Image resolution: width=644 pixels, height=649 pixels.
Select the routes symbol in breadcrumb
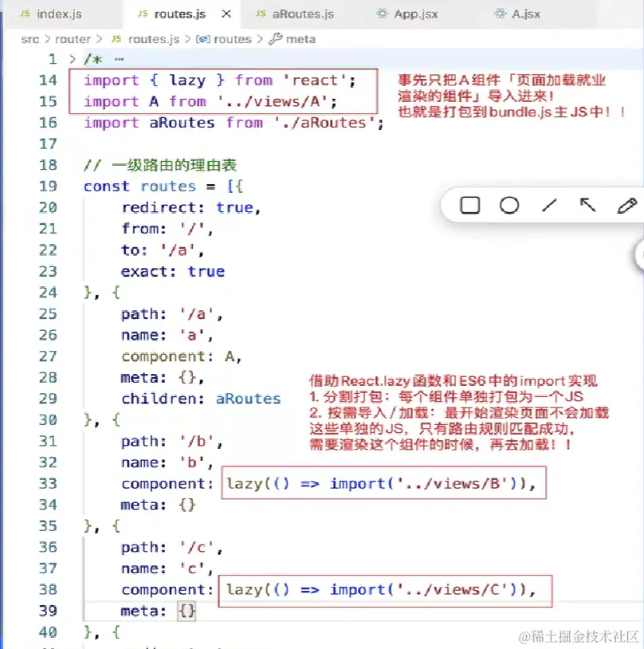click(233, 39)
